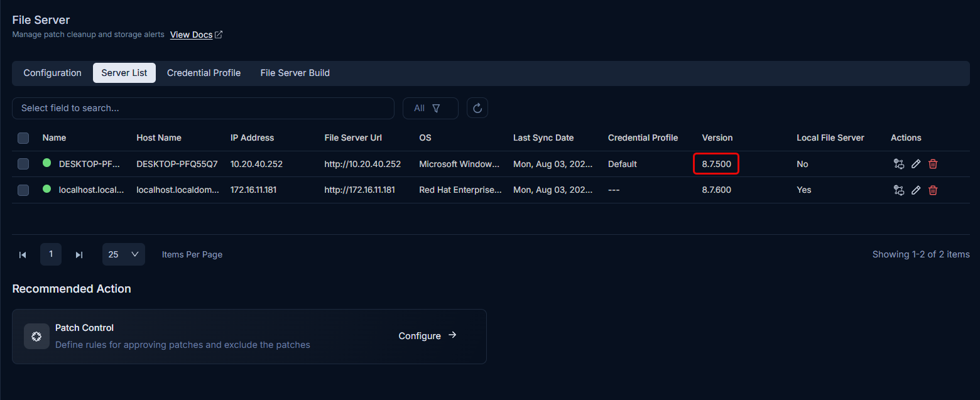980x400 pixels.
Task: Click the localhost.localdom... host name cell
Action: tap(178, 190)
